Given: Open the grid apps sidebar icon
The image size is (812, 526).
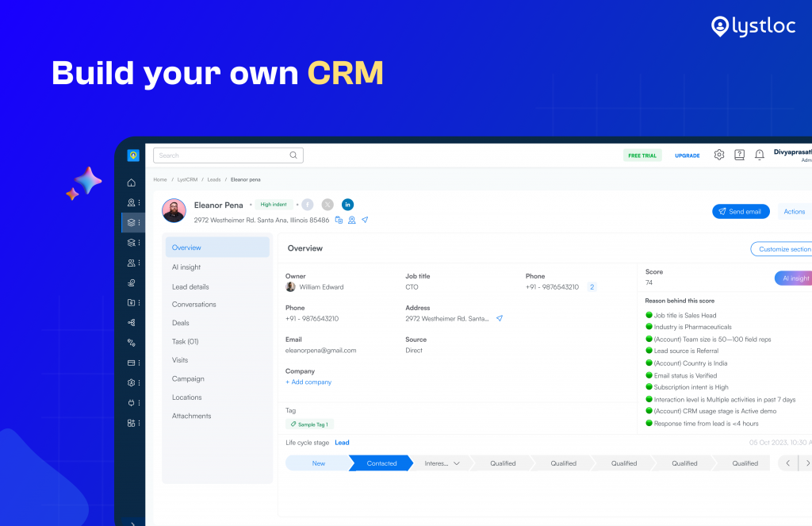Looking at the screenshot, I should coord(132,423).
